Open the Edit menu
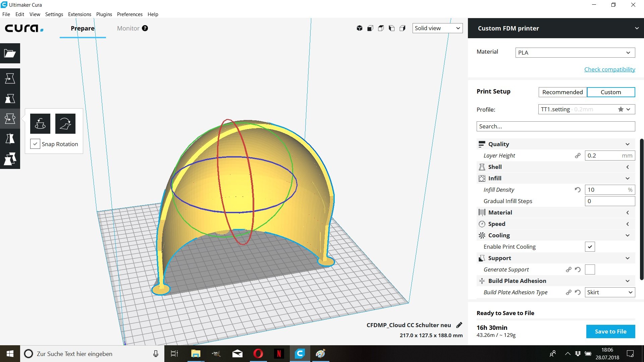The width and height of the screenshot is (644, 362). 20,14
